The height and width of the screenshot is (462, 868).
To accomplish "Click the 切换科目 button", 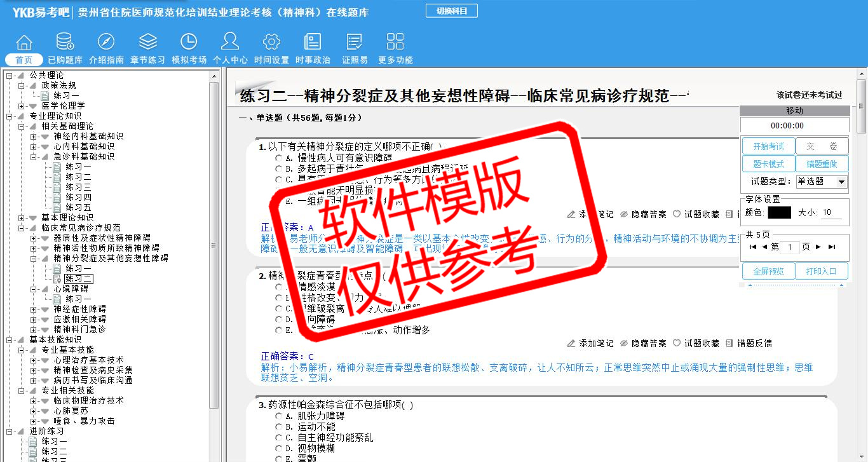I will pyautogui.click(x=451, y=11).
